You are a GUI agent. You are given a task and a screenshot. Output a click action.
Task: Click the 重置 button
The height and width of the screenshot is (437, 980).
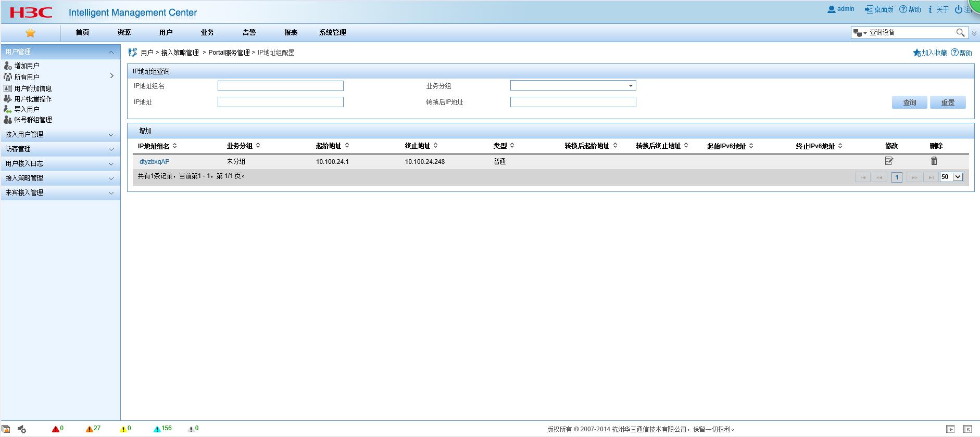tap(948, 102)
